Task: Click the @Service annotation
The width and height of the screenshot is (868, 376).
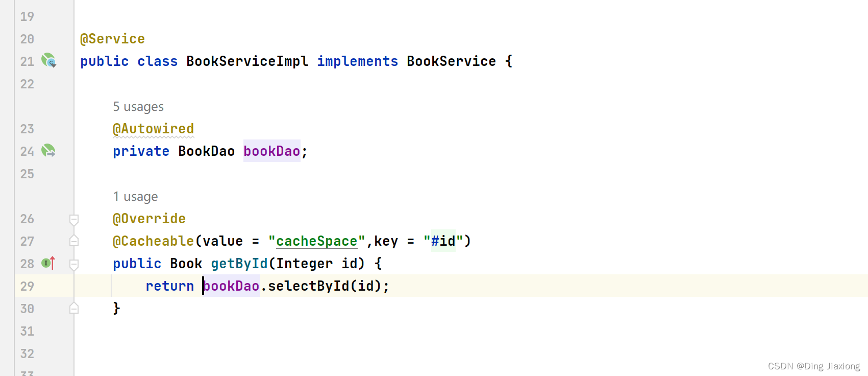Action: (x=112, y=39)
